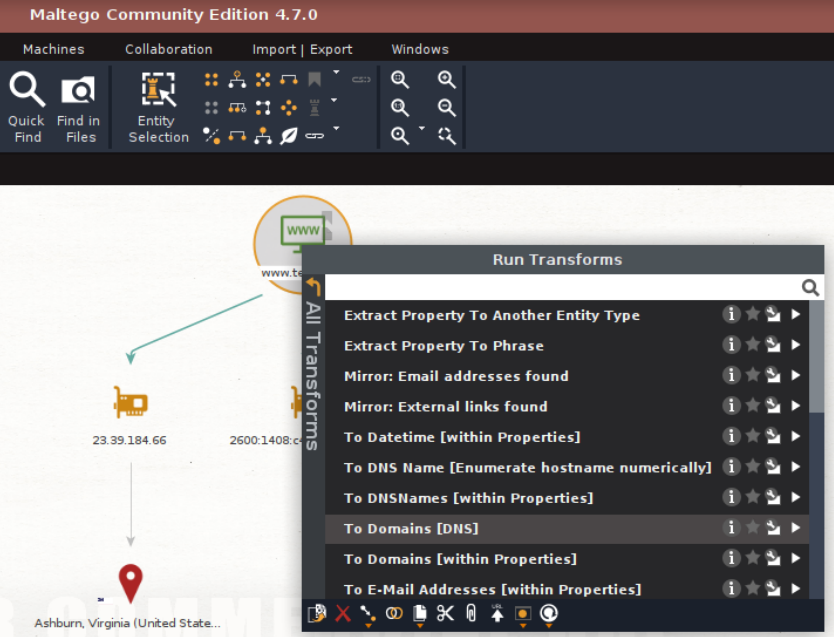Click the paperclip attach icon
Screen dimensions: 834x637
(471, 614)
